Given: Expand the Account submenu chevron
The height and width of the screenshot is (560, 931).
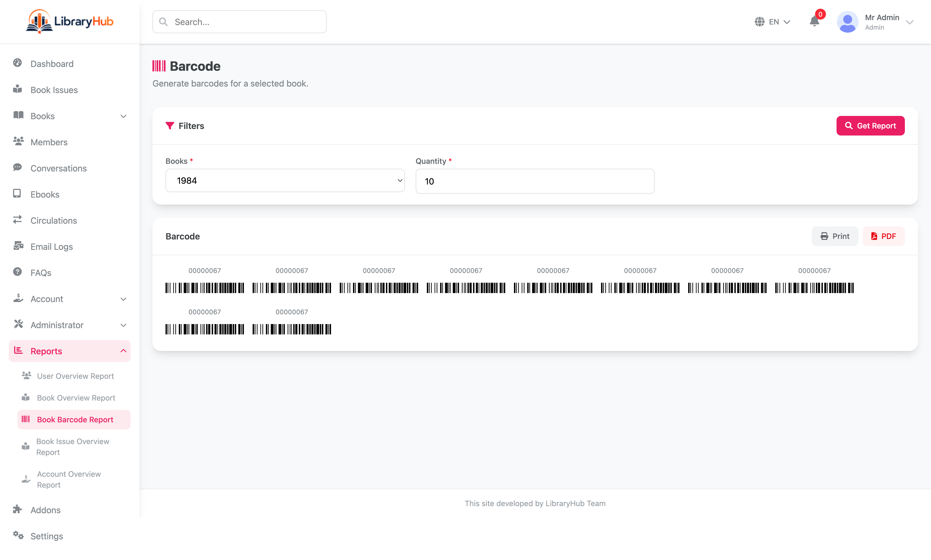Looking at the screenshot, I should [124, 299].
